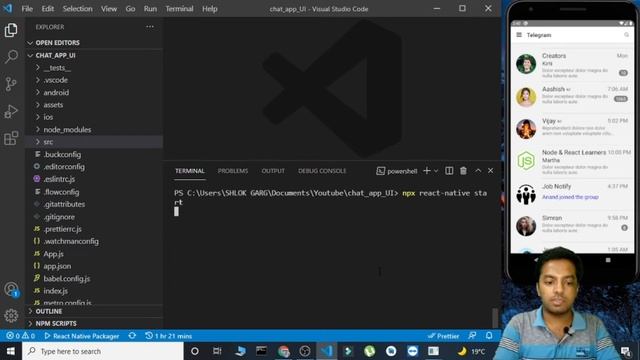Open the launch profile dropdown next to plus
Screen dimensions: 640x360
(x=436, y=171)
